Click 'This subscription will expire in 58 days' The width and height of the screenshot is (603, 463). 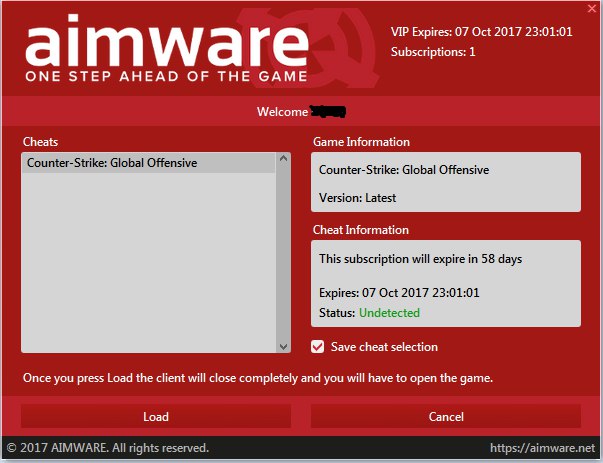pos(420,259)
